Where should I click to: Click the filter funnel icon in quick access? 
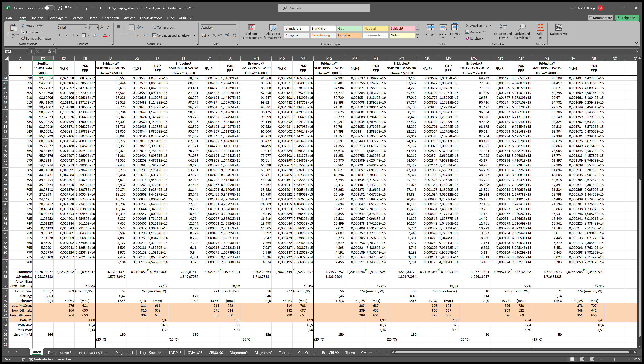[86, 8]
